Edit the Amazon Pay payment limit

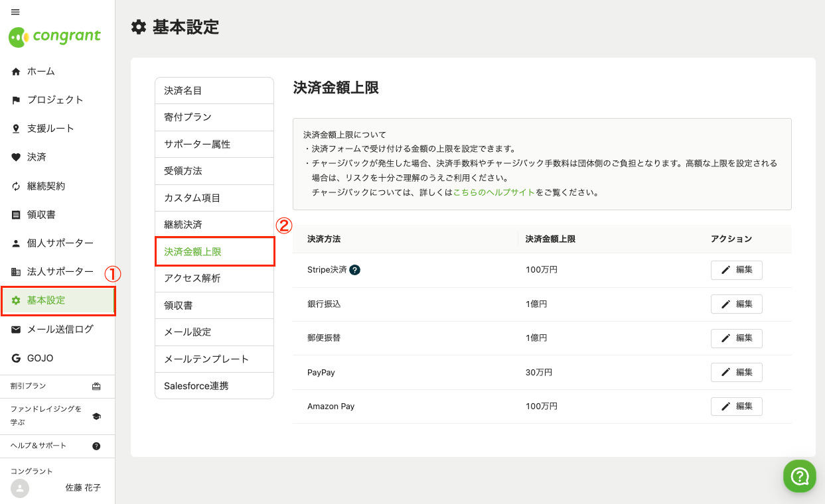(x=736, y=407)
